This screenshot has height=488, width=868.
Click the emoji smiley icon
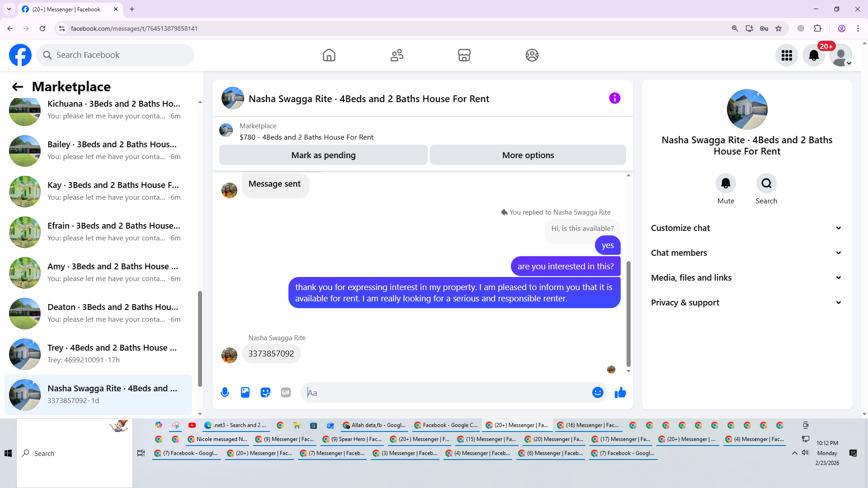[x=598, y=393]
